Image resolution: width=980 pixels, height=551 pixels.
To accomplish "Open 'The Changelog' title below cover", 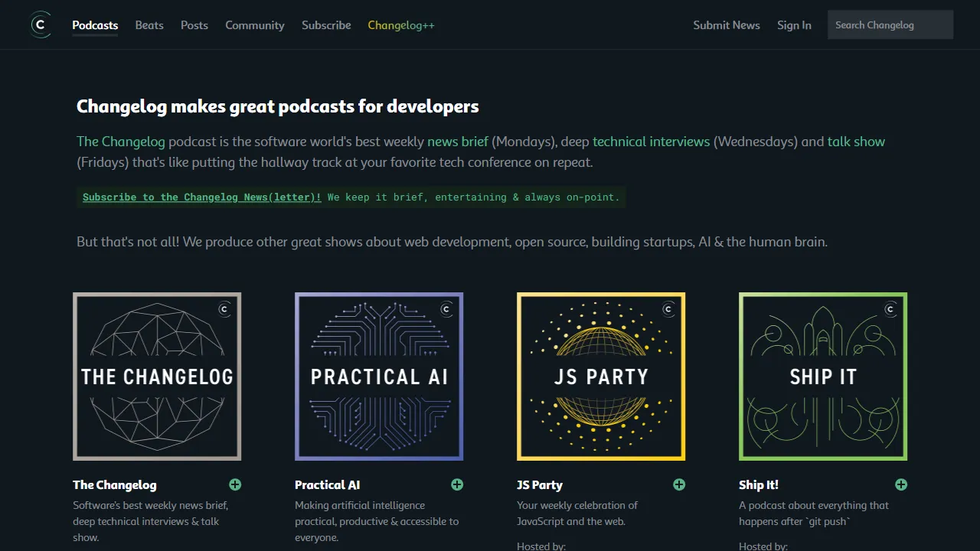I will 115,484.
